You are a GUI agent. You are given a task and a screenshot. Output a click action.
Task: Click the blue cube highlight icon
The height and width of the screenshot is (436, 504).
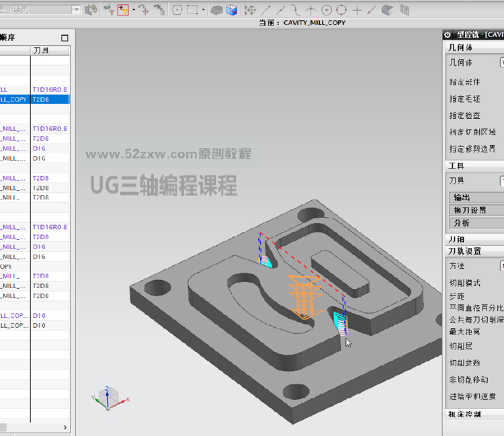[231, 10]
